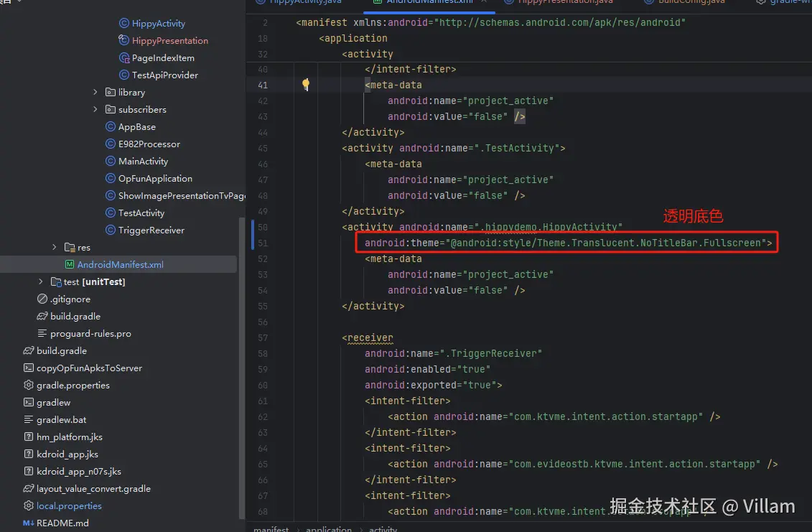Viewport: 812px width, 532px height.
Task: Click the '.TestActivity' activity declaration
Action: tap(453, 148)
